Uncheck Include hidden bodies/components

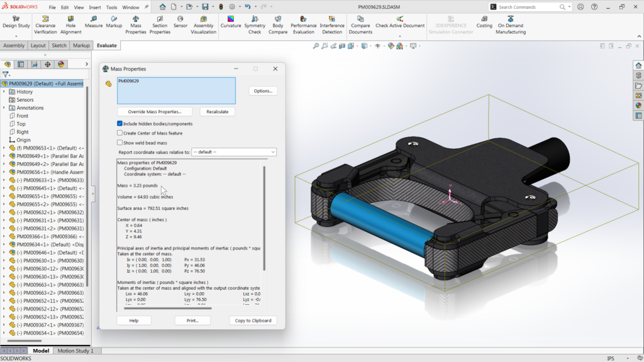click(120, 123)
